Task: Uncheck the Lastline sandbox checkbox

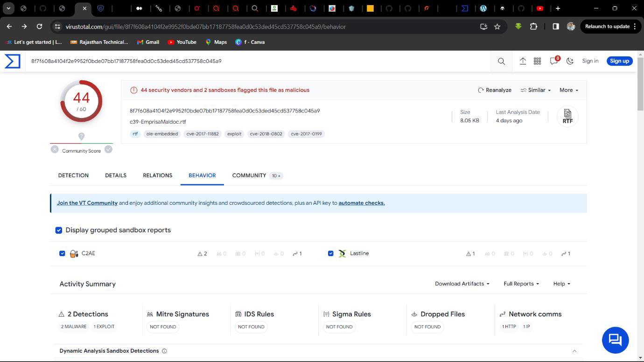Action: click(x=331, y=253)
